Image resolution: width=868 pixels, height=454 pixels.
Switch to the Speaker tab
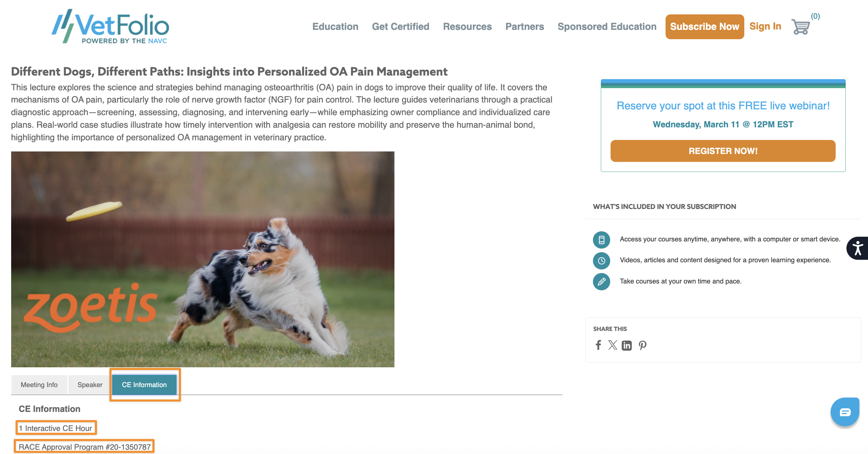(x=90, y=385)
